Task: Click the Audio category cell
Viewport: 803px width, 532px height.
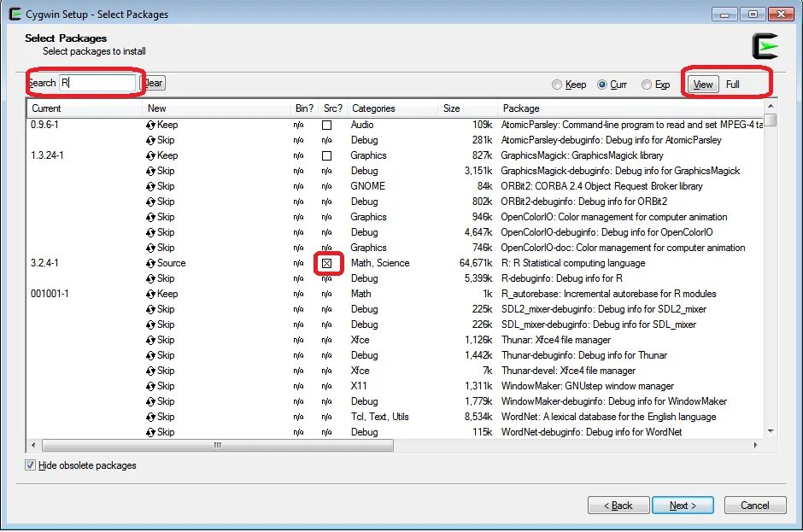Action: (362, 125)
